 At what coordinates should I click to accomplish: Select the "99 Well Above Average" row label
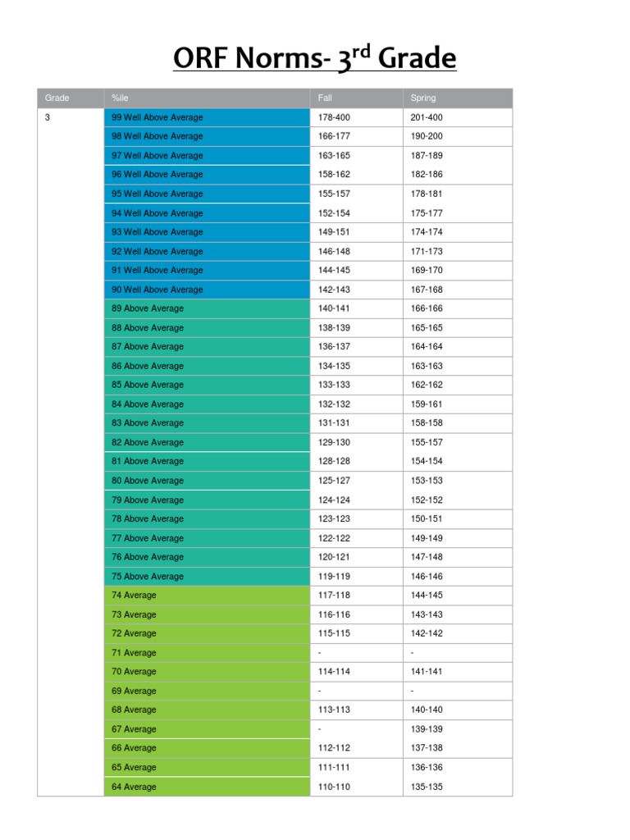coord(157,117)
